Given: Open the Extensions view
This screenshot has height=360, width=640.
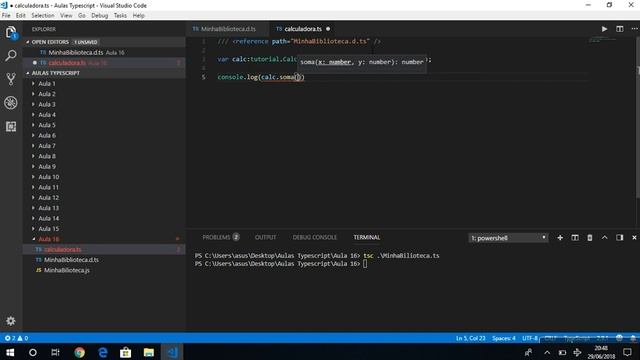Looking at the screenshot, I should pyautogui.click(x=11, y=127).
